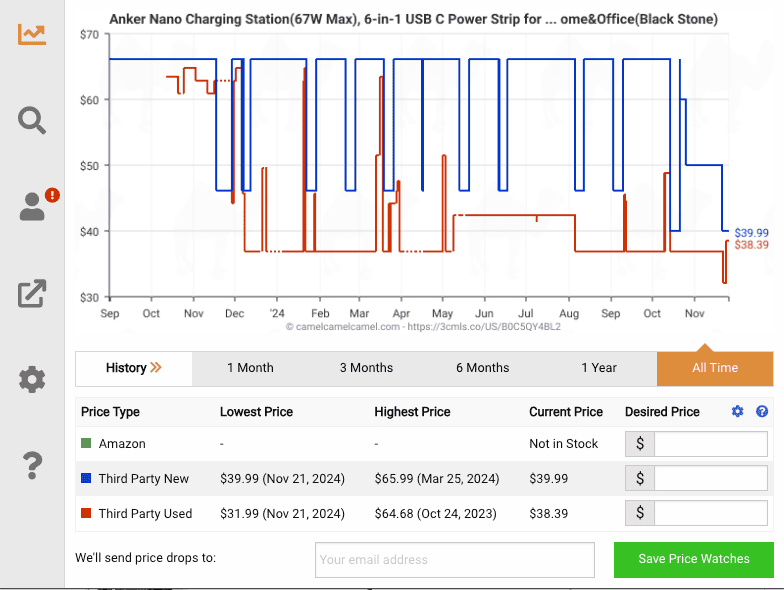Image resolution: width=784 pixels, height=590 pixels.
Task: Click highest price $65.99 (Mar 25, 2024)
Action: tap(437, 479)
